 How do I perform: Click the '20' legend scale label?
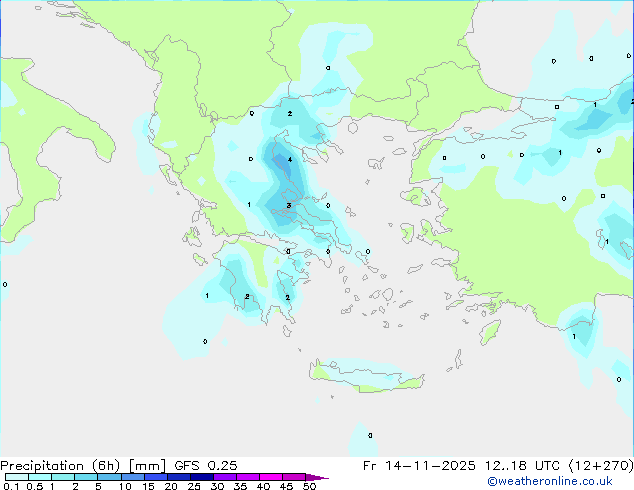(x=171, y=486)
